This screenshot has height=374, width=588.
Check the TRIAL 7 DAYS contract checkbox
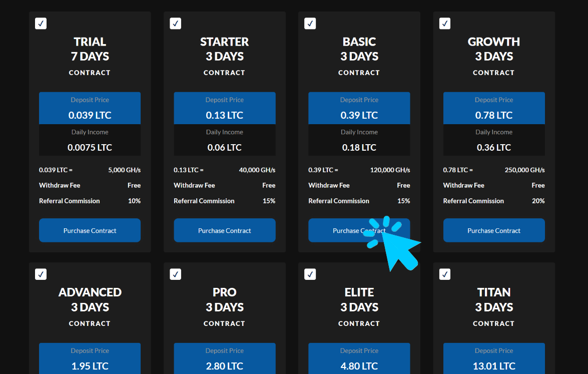click(41, 23)
